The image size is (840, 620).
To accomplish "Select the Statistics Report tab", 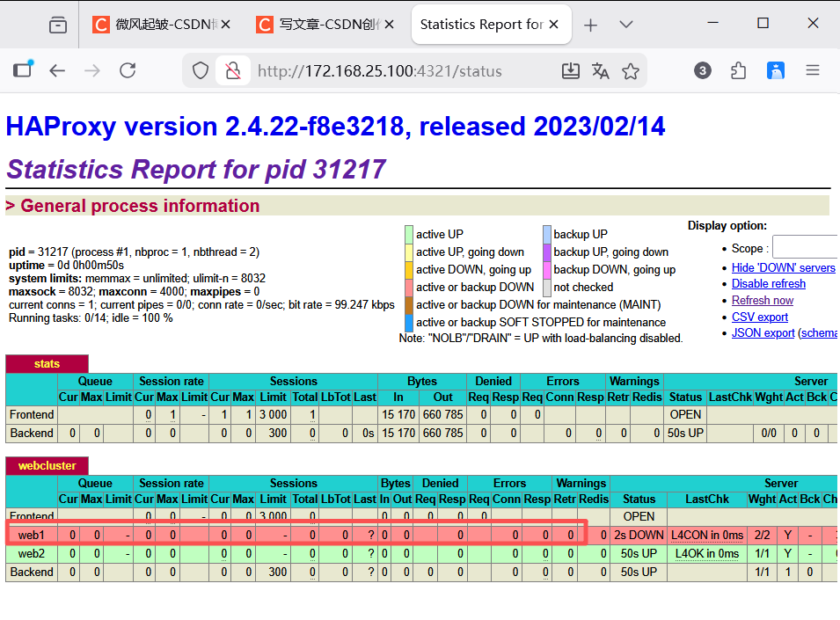I will pyautogui.click(x=492, y=25).
